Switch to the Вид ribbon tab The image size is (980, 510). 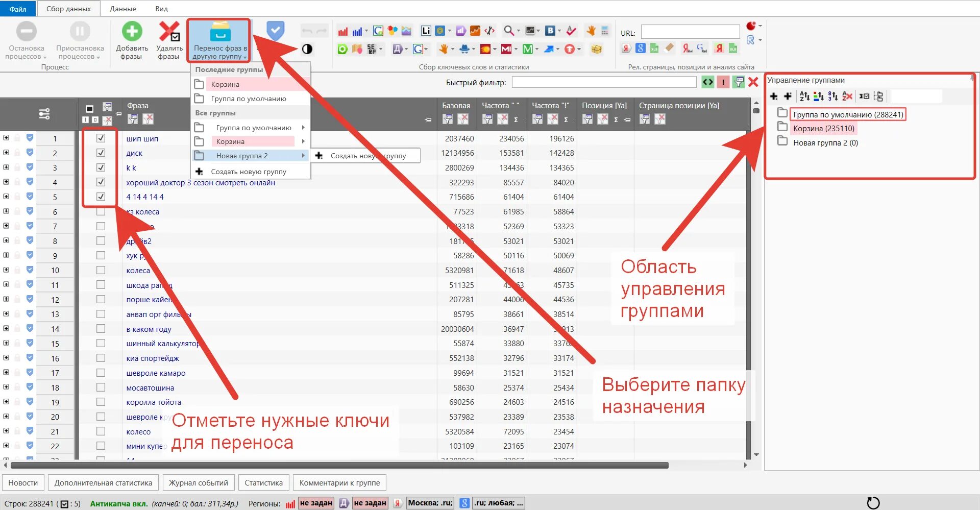[x=161, y=9]
